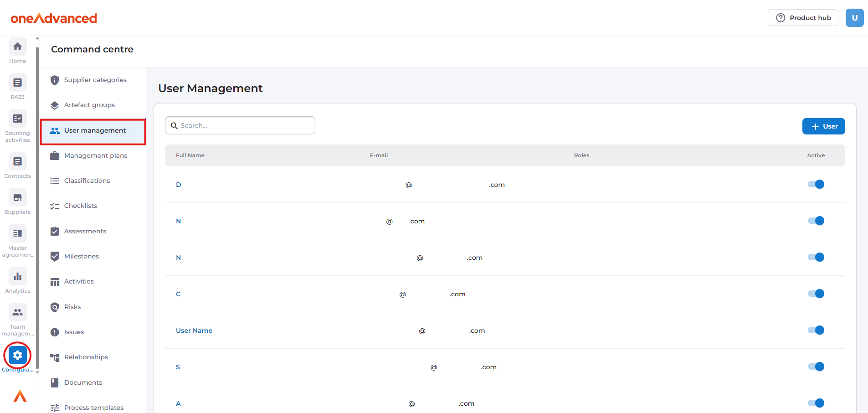This screenshot has height=413, width=868.
Task: Open the Suppliers storefront icon
Action: tap(17, 198)
